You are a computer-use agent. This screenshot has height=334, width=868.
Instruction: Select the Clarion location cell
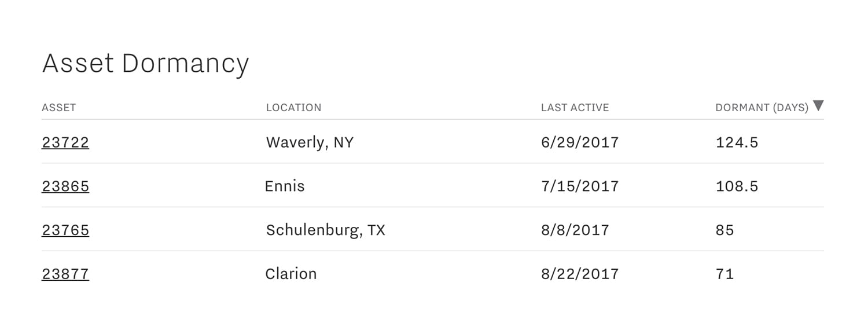[291, 274]
